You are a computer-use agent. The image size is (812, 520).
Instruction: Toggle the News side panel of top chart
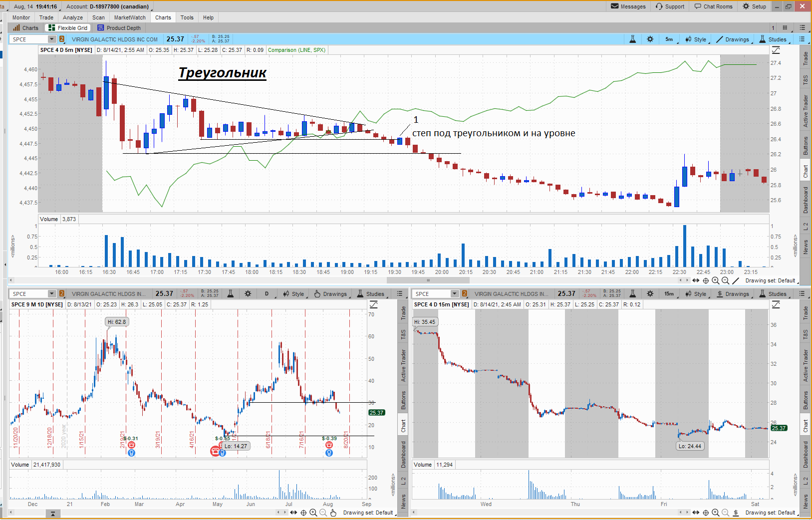[x=805, y=247]
